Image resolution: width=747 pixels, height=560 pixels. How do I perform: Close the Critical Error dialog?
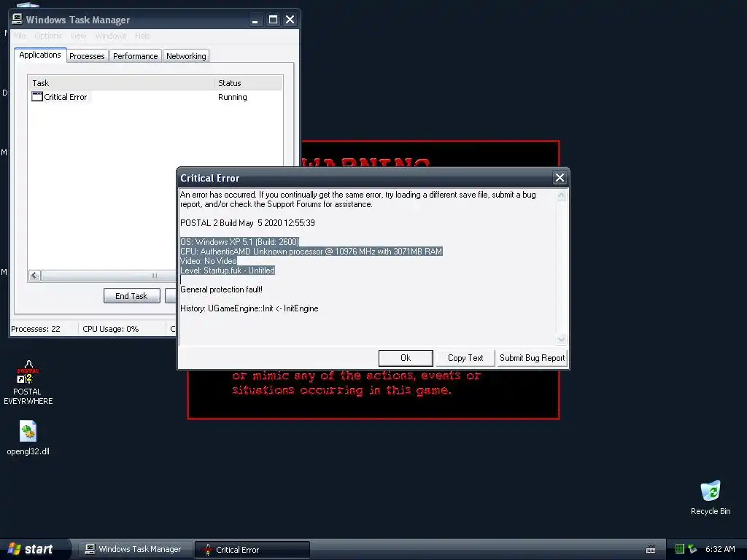tap(560, 178)
